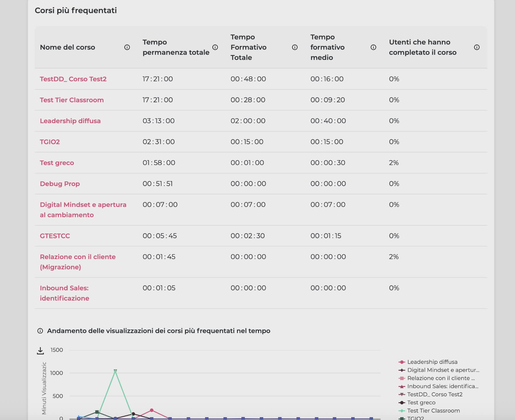Open Digital Mindset e apertura al cambiamento

point(83,210)
